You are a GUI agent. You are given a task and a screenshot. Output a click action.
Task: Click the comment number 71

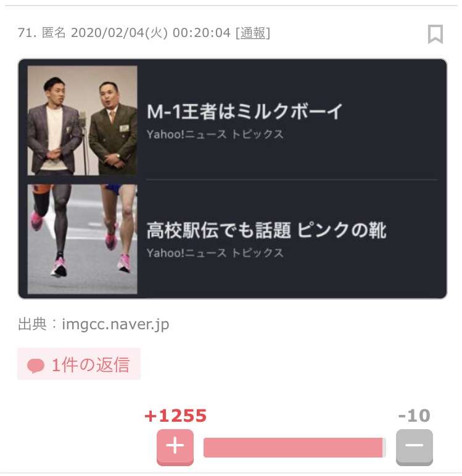pyautogui.click(x=27, y=33)
